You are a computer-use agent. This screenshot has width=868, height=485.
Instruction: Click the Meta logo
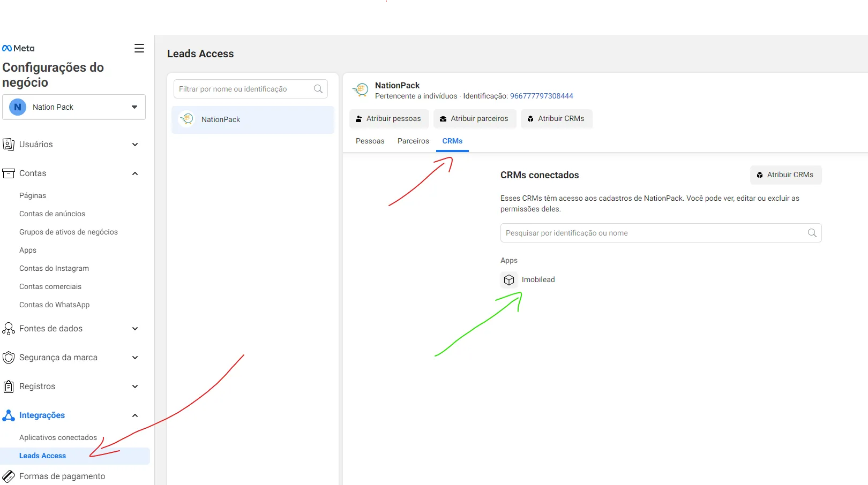pos(18,48)
